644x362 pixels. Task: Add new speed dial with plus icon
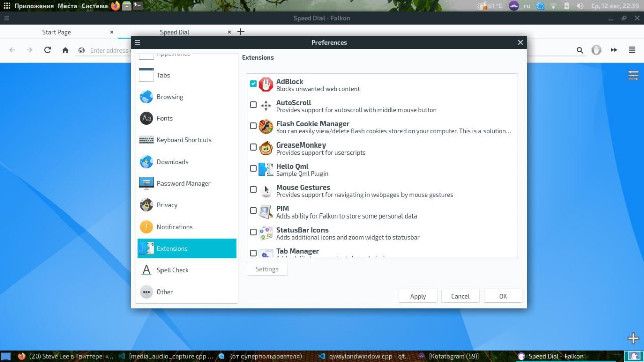click(x=633, y=338)
